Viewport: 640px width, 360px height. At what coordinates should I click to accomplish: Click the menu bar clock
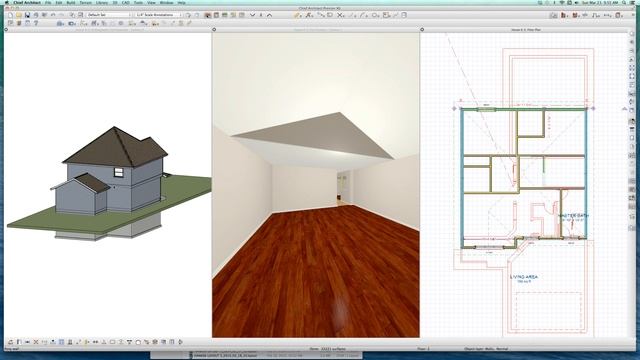[x=600, y=3]
